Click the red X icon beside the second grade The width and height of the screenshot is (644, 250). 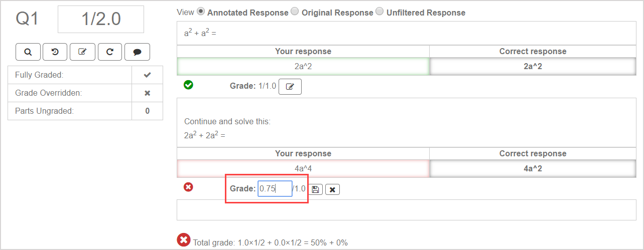click(188, 187)
